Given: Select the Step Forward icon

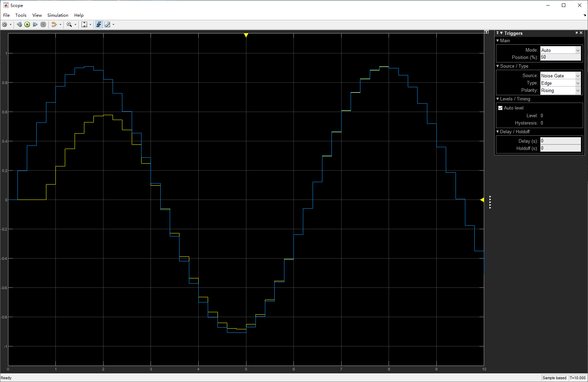Looking at the screenshot, I should [x=35, y=24].
